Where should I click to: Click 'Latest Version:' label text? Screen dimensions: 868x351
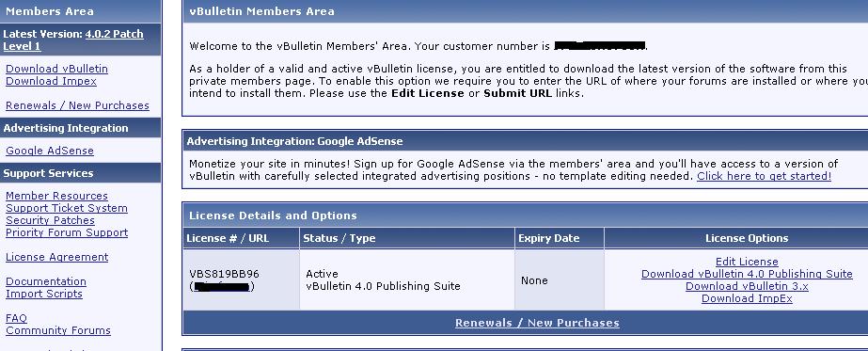(42, 34)
